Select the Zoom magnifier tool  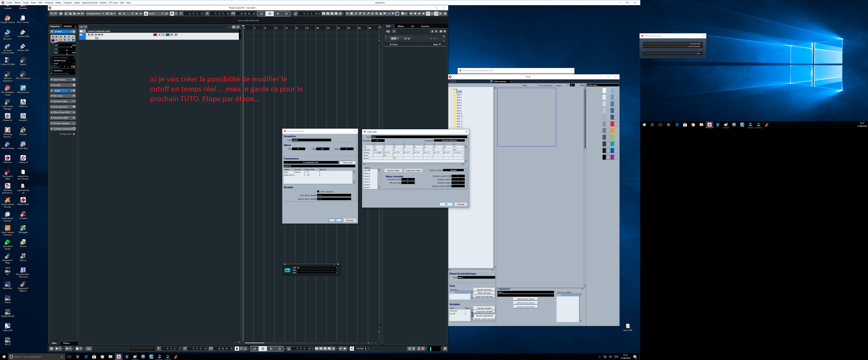pos(376,13)
